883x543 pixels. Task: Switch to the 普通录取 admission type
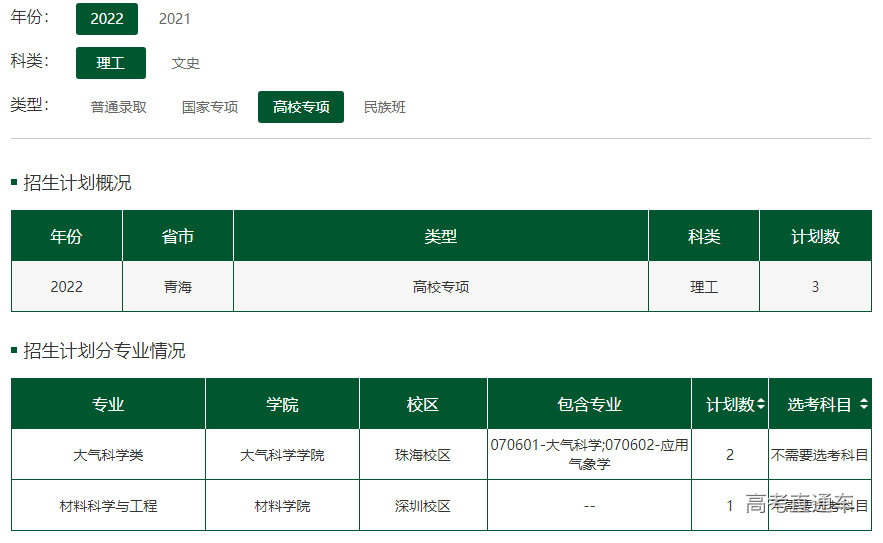tap(119, 107)
